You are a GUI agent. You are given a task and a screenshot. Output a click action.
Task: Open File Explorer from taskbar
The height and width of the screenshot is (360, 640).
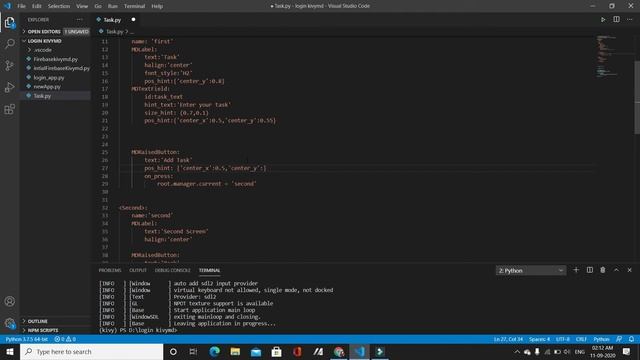coord(235,351)
